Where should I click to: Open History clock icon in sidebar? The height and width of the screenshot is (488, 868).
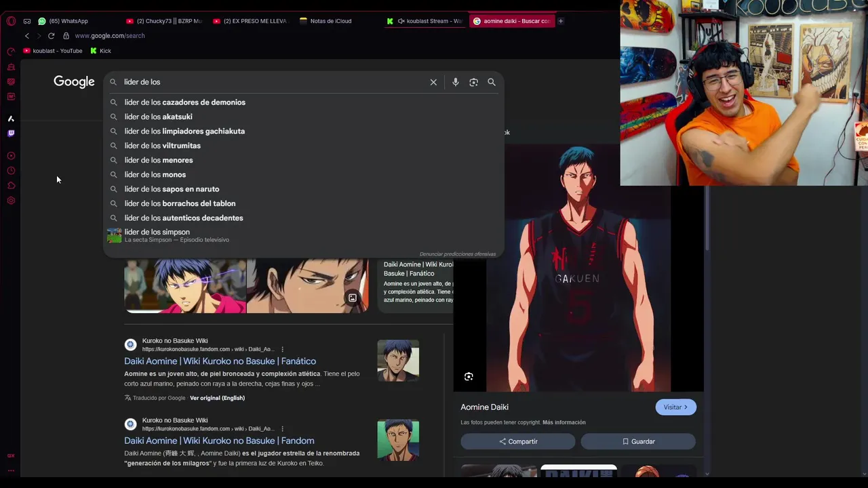pos(11,171)
